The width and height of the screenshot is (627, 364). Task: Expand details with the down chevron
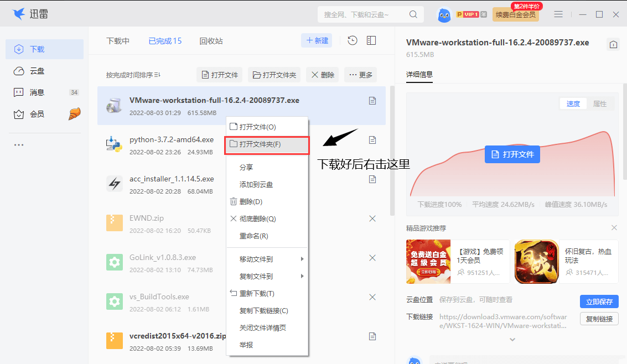tap(512, 340)
